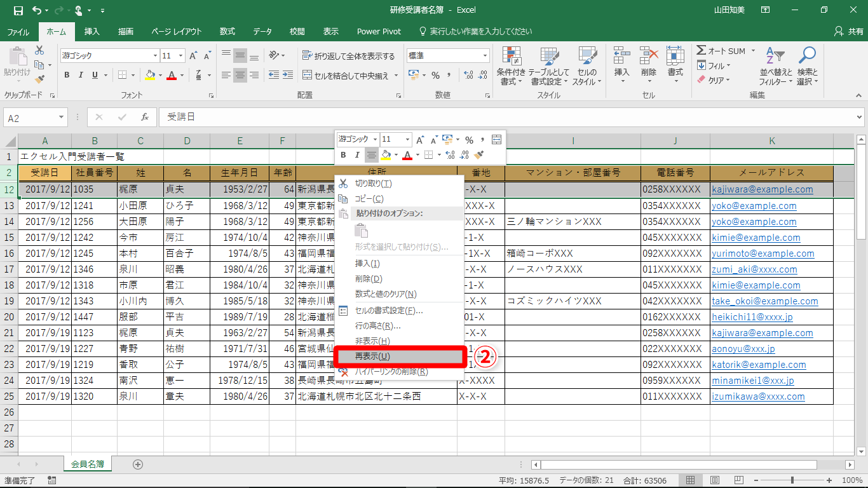868x488 pixels.
Task: Open the Sort & Filter (並べ替えとフィルター) dropdown
Action: pyautogui.click(x=776, y=66)
